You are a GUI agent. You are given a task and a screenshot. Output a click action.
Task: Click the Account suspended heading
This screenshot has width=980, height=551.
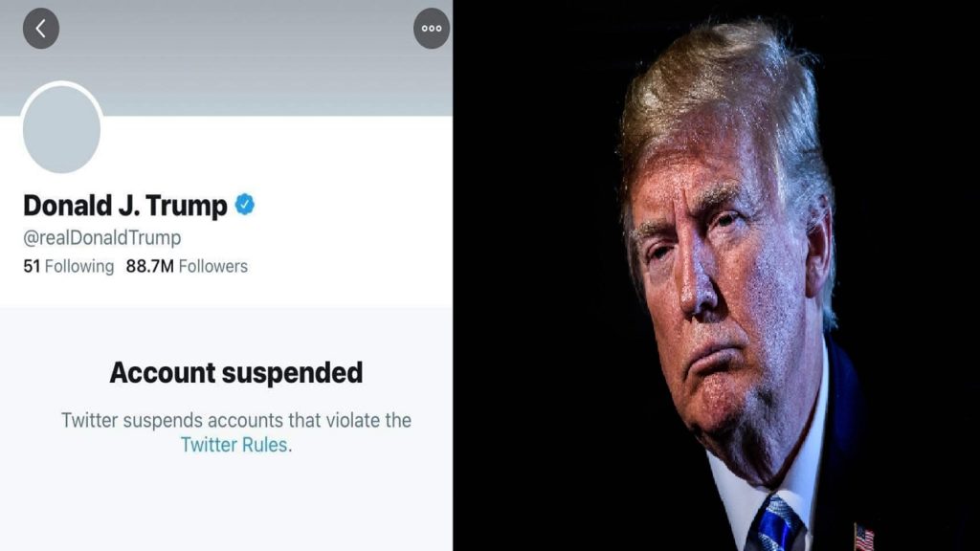[235, 373]
